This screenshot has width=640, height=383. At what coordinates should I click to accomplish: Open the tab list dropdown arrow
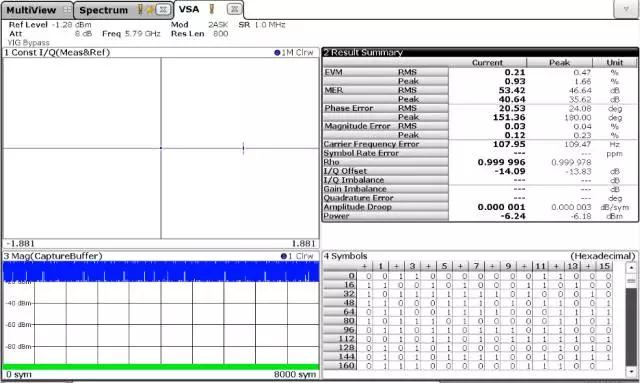(x=626, y=10)
